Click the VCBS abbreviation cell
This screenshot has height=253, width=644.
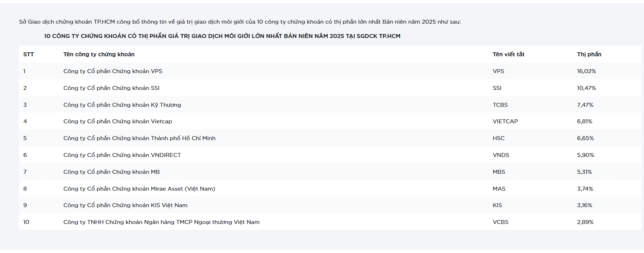[x=500, y=222]
